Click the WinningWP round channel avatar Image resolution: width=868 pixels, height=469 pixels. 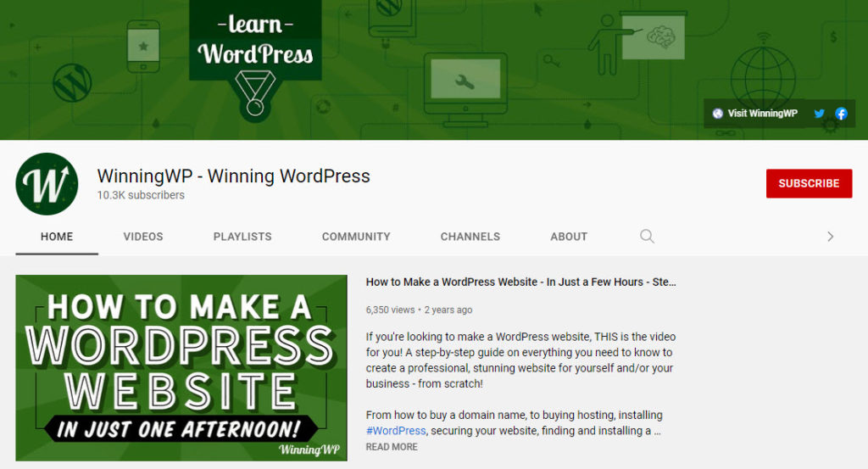pos(47,184)
